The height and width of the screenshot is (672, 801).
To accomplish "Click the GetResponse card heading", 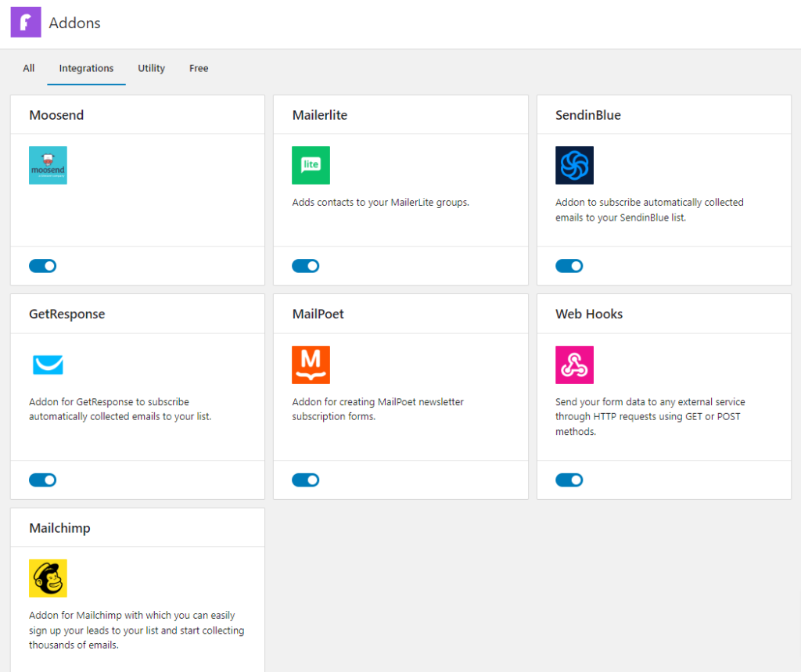I will tap(67, 314).
